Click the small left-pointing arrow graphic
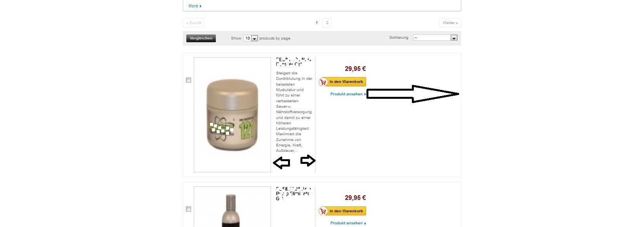Viewport: 644px width, 227px height. (x=281, y=163)
